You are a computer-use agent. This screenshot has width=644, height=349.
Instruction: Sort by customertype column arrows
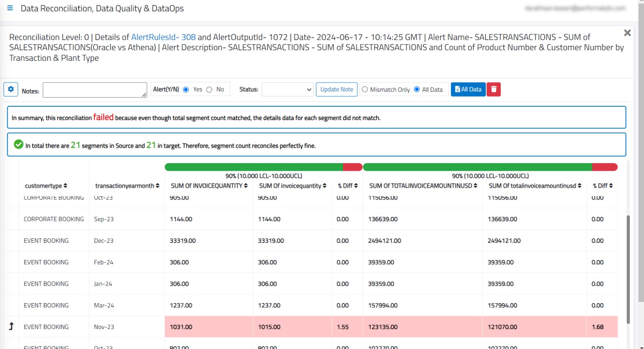(65, 186)
